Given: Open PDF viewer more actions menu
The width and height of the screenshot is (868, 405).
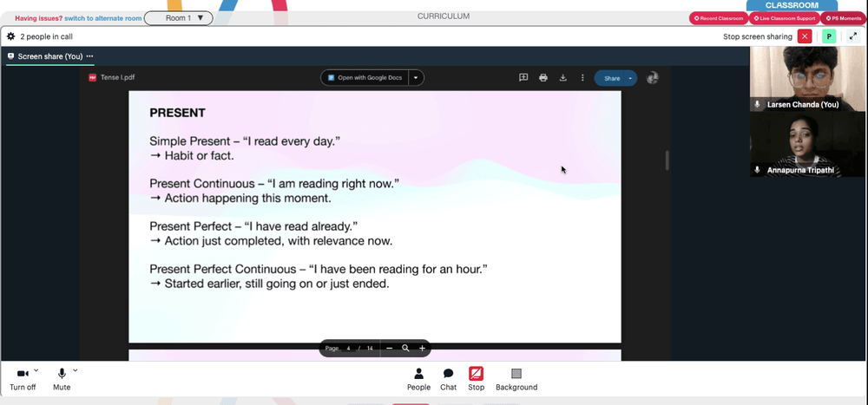Looking at the screenshot, I should click(x=582, y=78).
